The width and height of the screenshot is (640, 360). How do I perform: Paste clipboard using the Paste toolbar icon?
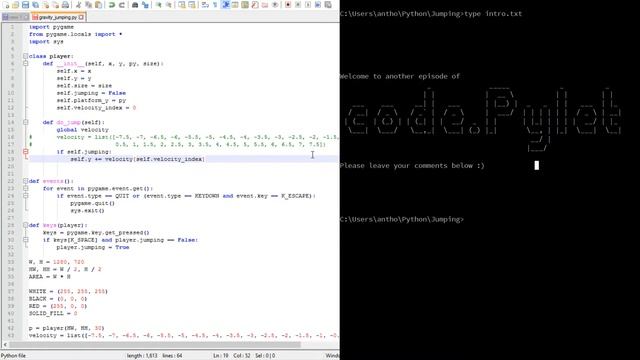(x=98, y=5)
